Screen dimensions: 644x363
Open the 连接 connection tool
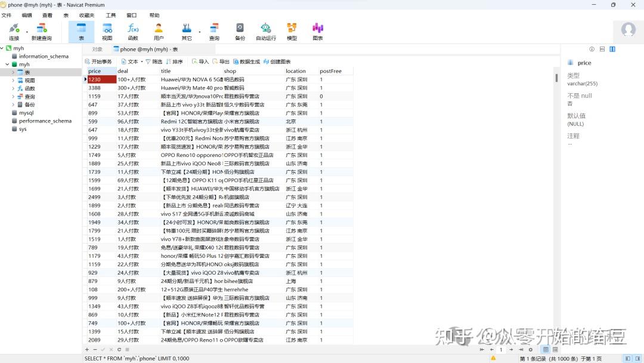(14, 32)
